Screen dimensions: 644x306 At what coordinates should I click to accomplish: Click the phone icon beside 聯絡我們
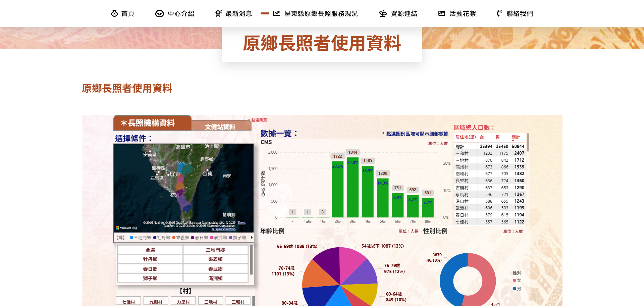coord(499,13)
